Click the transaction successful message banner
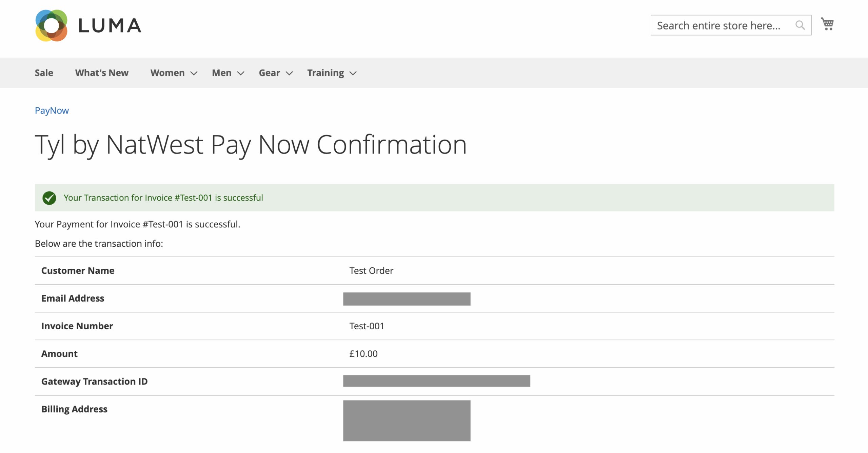This screenshot has height=453, width=868. click(163, 198)
